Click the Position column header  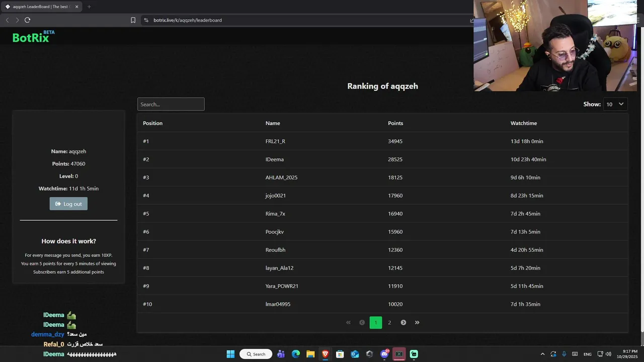coord(152,123)
